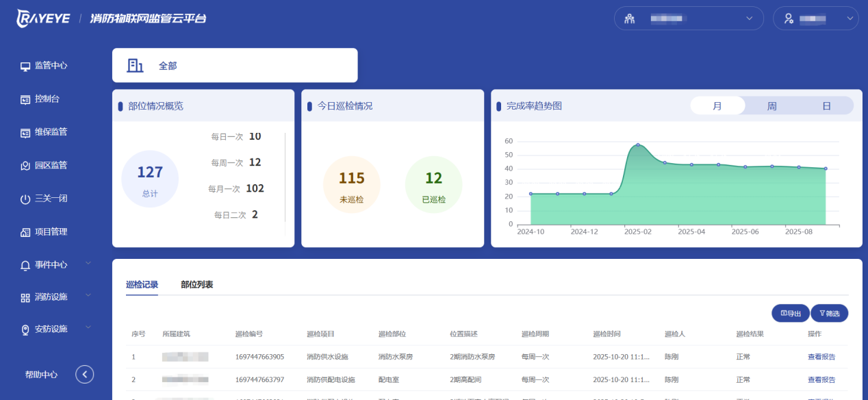Switch to the 部位列表 tab
This screenshot has width=868, height=400.
tap(197, 285)
